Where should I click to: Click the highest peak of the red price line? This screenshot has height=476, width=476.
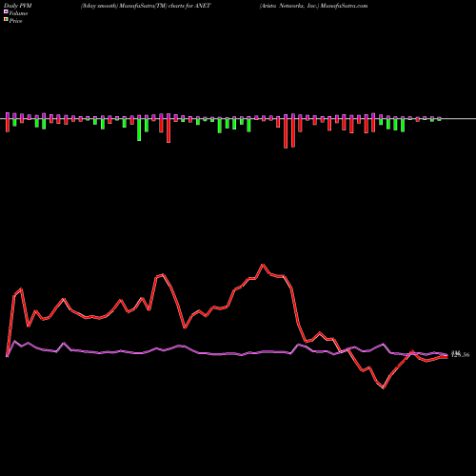263,265
